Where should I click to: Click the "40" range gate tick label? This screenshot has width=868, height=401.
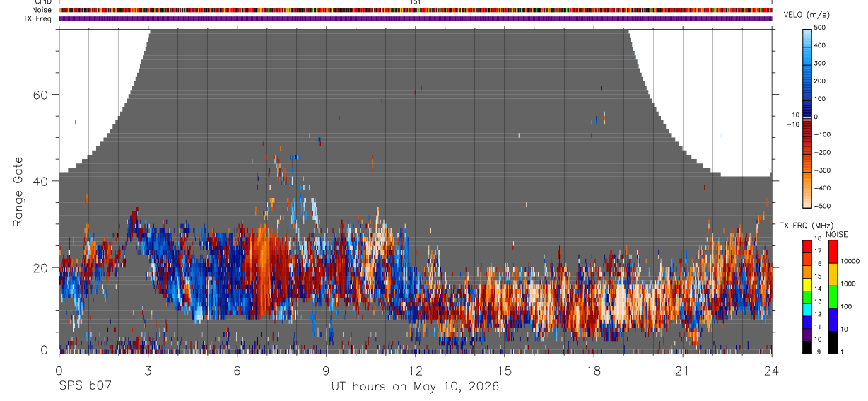[40, 181]
